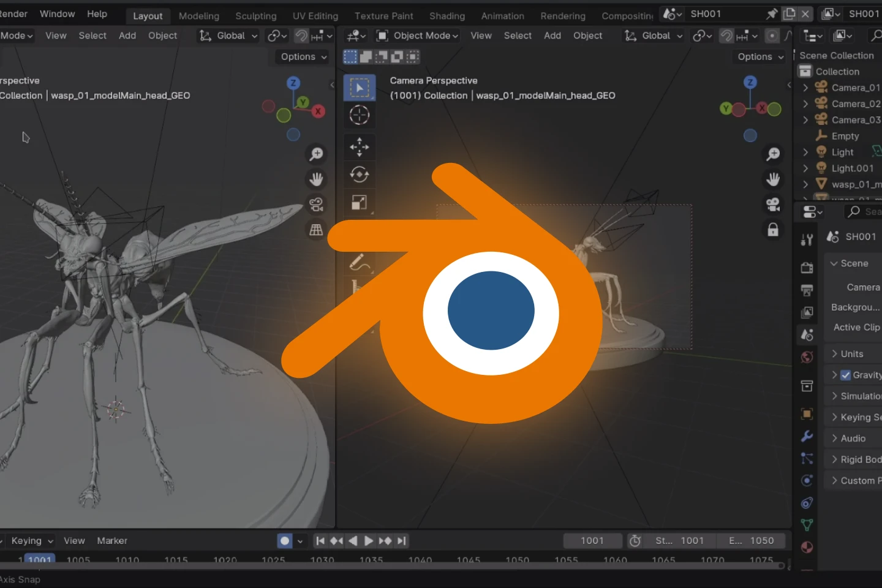Screen dimensions: 882x588
Task: Select the Select Box tool in the toolbar
Action: click(x=360, y=88)
